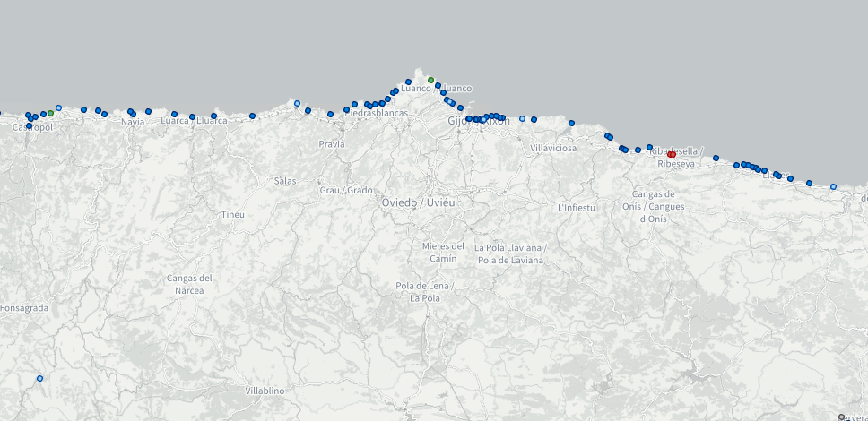The image size is (868, 421).
Task: Open the red marker at Ribadesella
Action: coord(672,154)
